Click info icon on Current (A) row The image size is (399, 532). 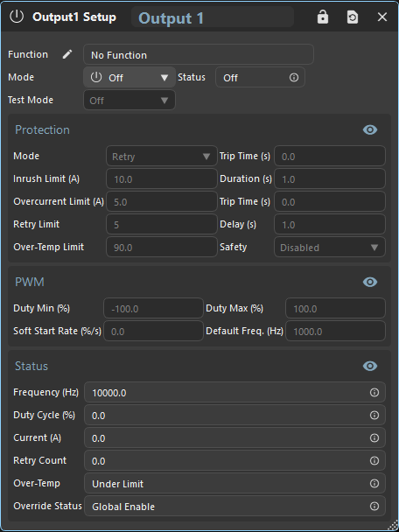[374, 438]
